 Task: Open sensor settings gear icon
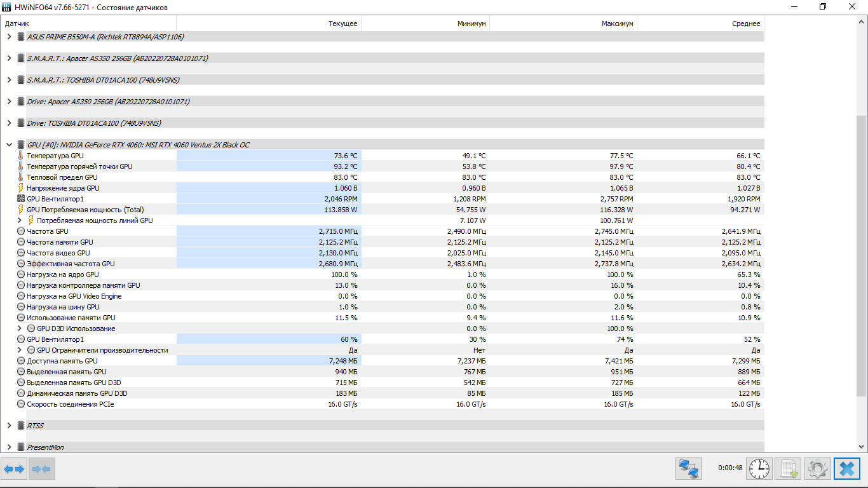817,469
